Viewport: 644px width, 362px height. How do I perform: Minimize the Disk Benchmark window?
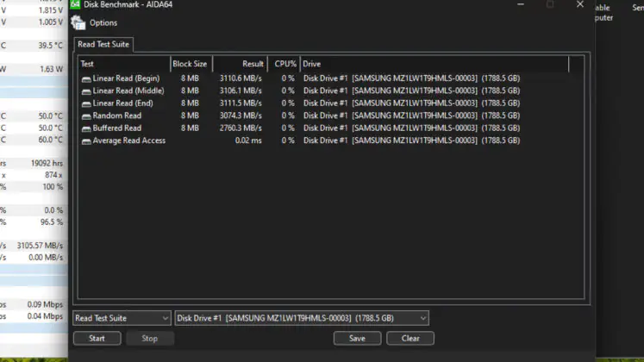click(x=521, y=4)
